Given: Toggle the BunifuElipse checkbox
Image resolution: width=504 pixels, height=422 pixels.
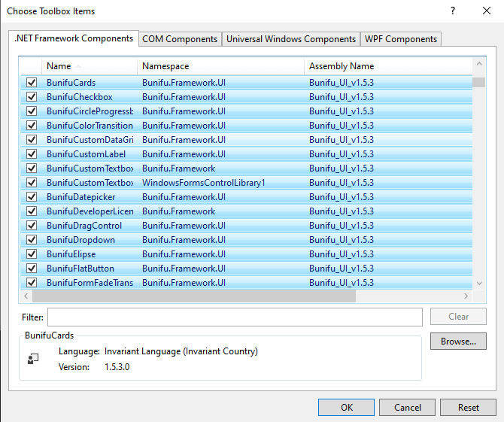Looking at the screenshot, I should tap(32, 254).
